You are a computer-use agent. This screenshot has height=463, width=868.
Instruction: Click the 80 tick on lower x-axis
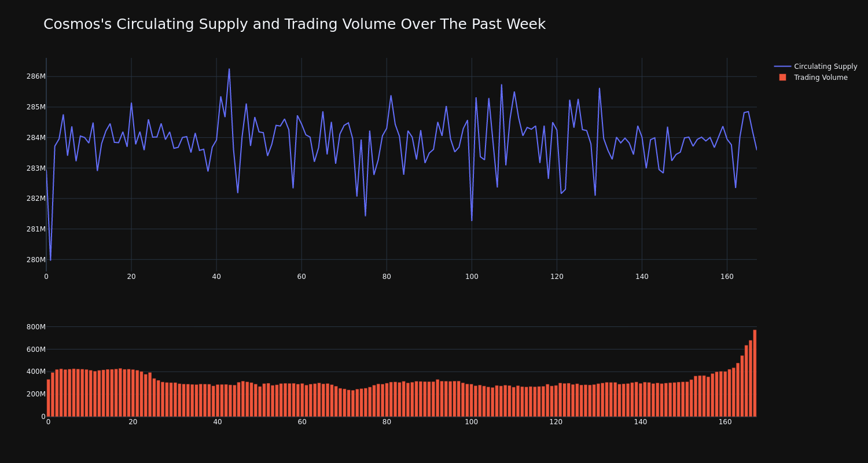point(387,422)
